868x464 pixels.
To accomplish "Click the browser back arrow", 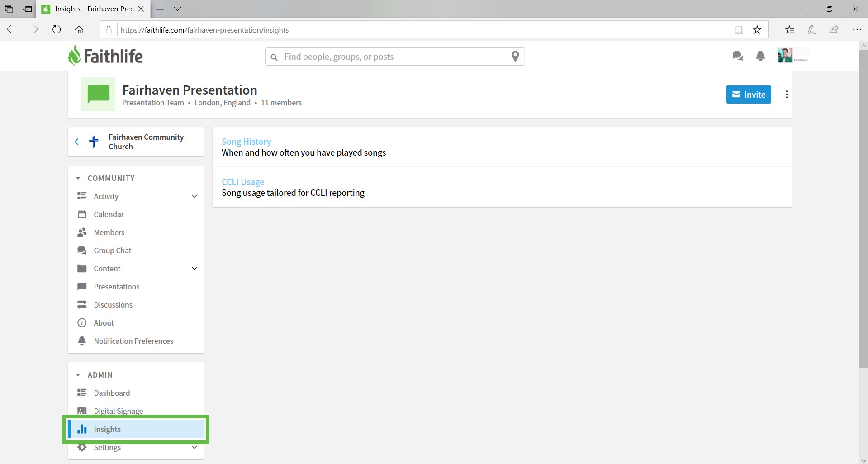I will [11, 29].
